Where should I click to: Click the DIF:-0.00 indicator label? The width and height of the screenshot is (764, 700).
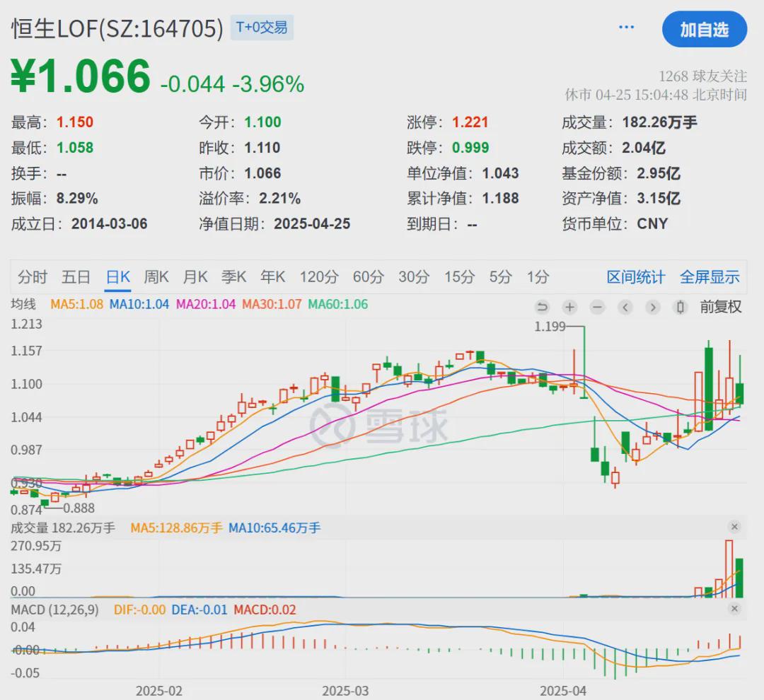(x=139, y=610)
